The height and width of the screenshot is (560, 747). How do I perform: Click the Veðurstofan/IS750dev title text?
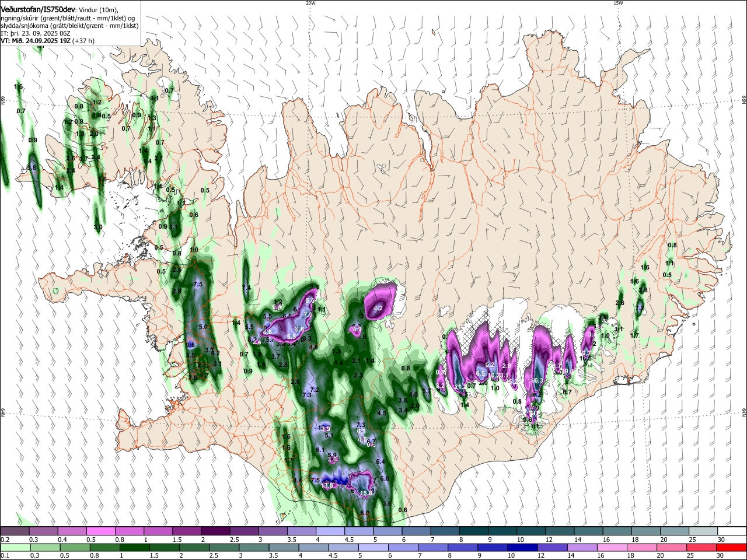coord(38,10)
